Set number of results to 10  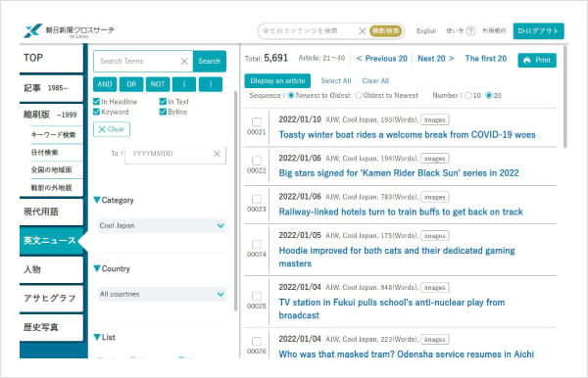468,96
